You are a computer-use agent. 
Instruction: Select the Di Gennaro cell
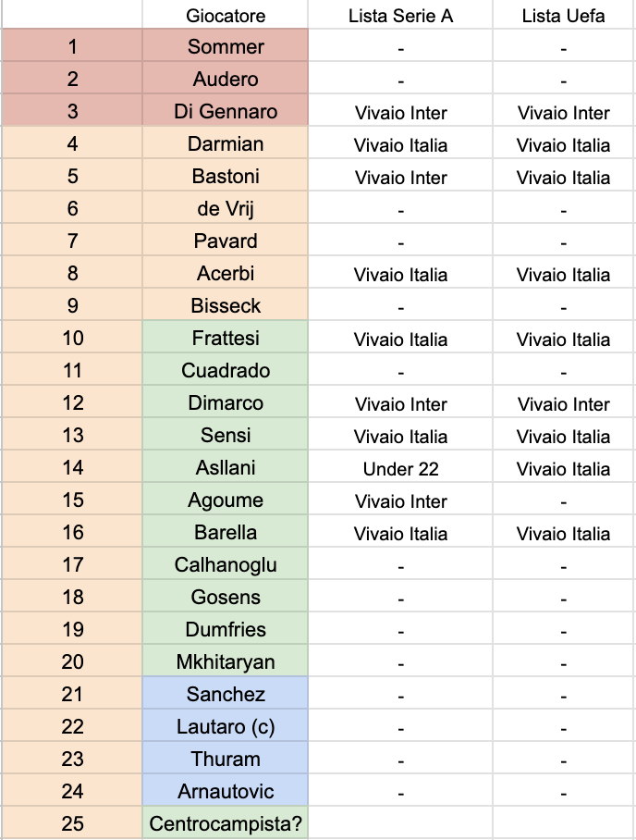point(225,112)
